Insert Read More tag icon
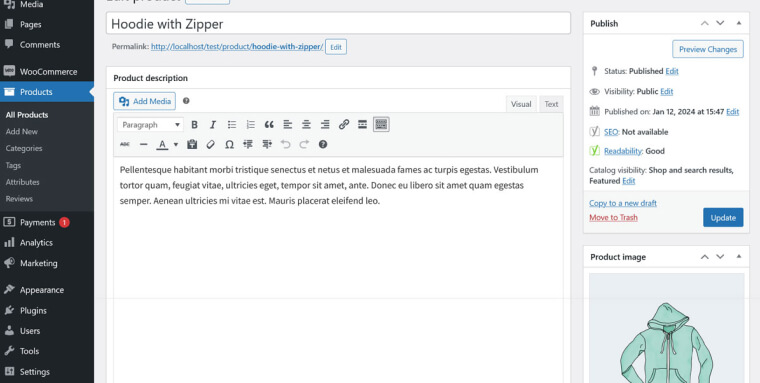This screenshot has width=760, height=383. click(x=363, y=125)
